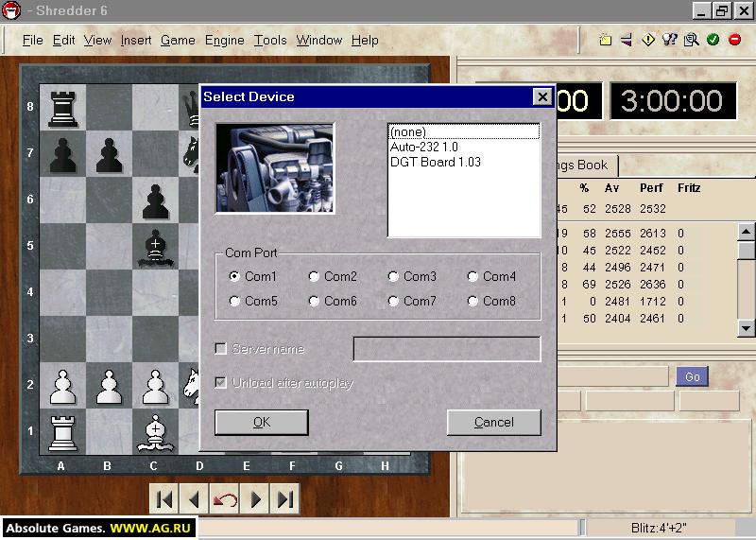Select (none) in device list
This screenshot has height=540, width=756.
(x=464, y=131)
